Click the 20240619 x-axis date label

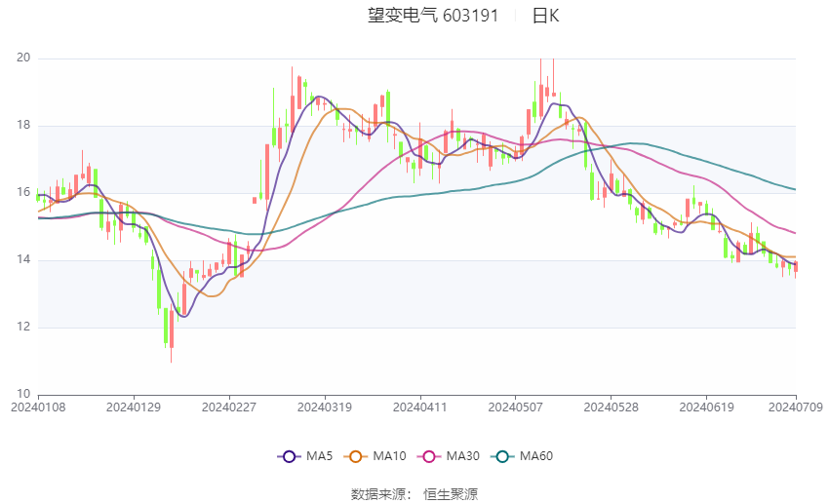706,407
